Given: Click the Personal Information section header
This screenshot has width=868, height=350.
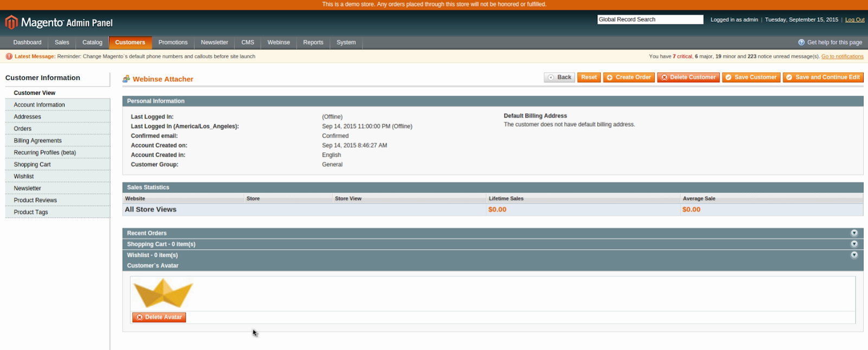Looking at the screenshot, I should [493, 101].
